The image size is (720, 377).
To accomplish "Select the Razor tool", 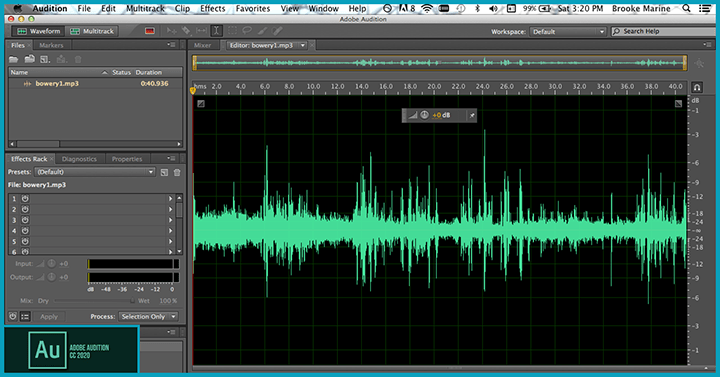I will [x=186, y=31].
